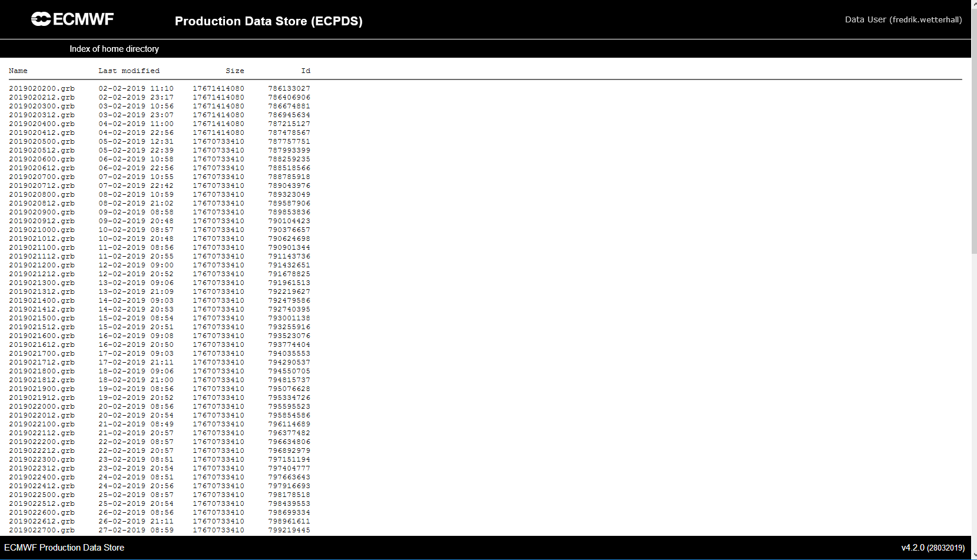This screenshot has width=977, height=560.
Task: Open file 2019021112.grb
Action: [x=42, y=256]
